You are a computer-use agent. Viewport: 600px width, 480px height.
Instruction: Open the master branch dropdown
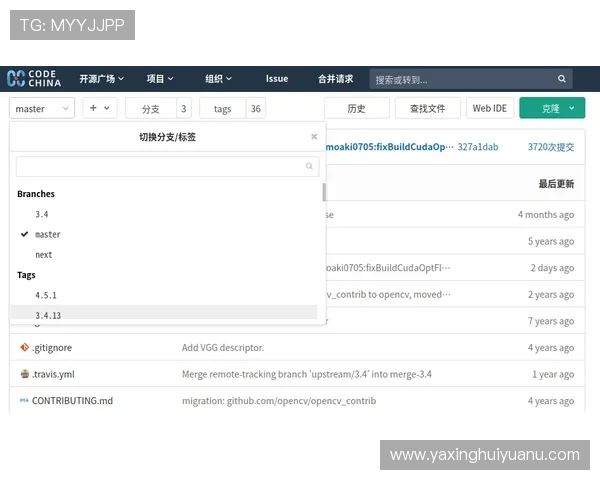click(42, 108)
